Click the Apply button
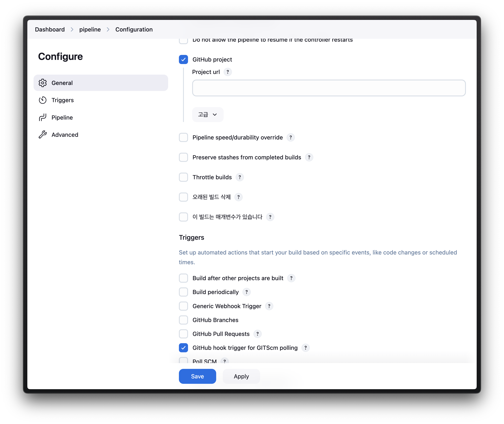 [x=241, y=377]
